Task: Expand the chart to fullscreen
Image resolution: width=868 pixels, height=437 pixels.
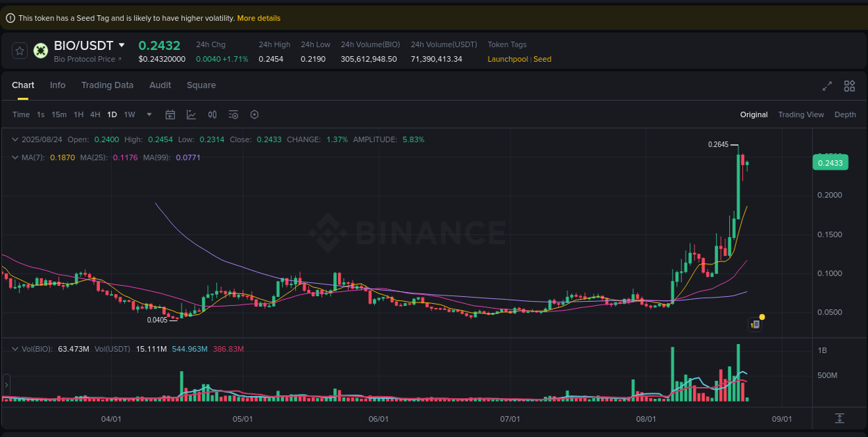Action: pyautogui.click(x=826, y=85)
